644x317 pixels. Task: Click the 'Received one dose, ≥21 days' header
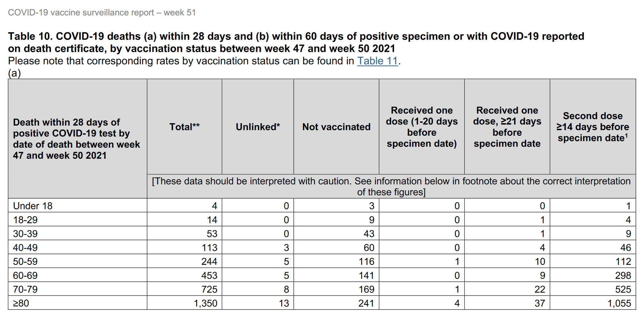(x=507, y=127)
